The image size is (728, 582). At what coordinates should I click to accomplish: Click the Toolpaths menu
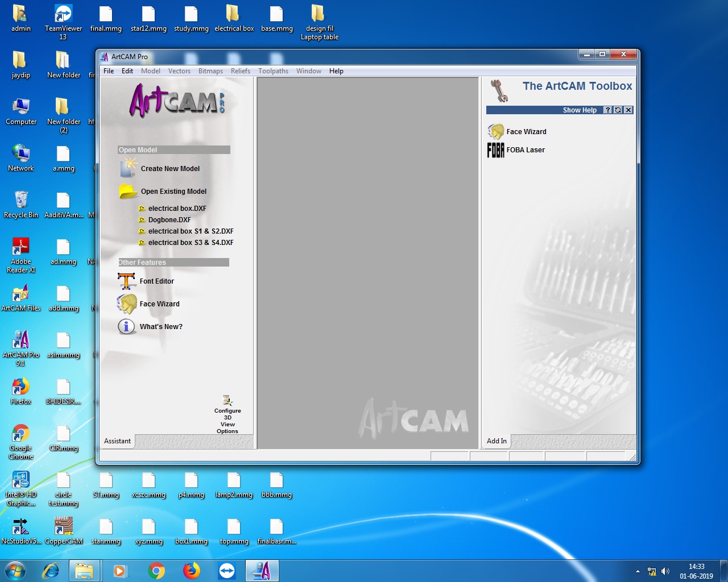[x=273, y=71]
